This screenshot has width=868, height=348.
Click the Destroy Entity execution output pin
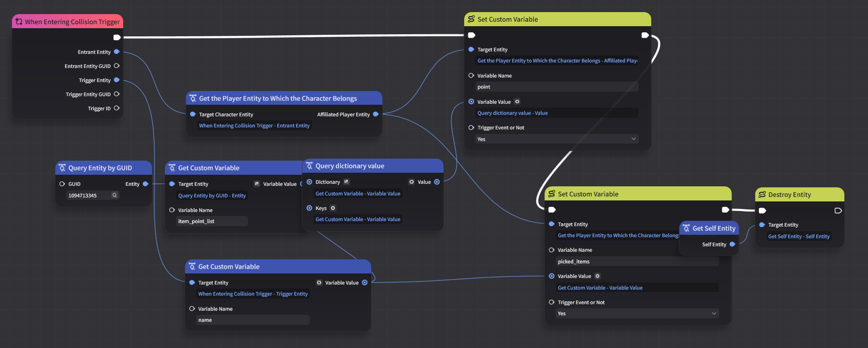pyautogui.click(x=838, y=211)
